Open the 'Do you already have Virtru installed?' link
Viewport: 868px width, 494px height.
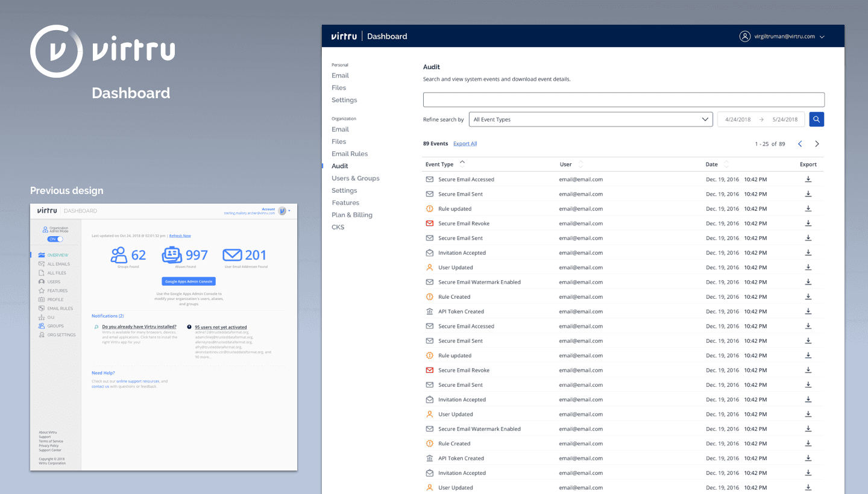[x=139, y=327]
